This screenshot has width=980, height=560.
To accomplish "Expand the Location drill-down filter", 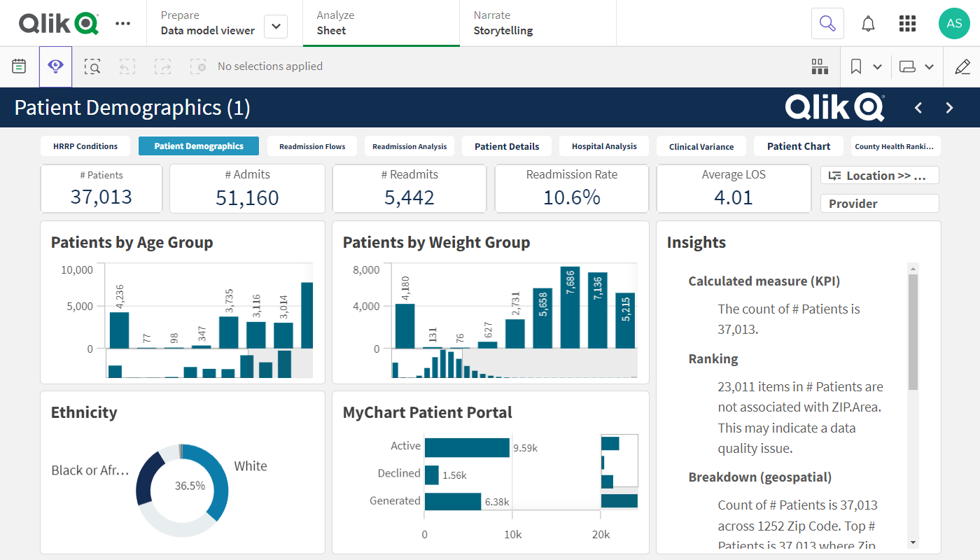I will pos(880,176).
